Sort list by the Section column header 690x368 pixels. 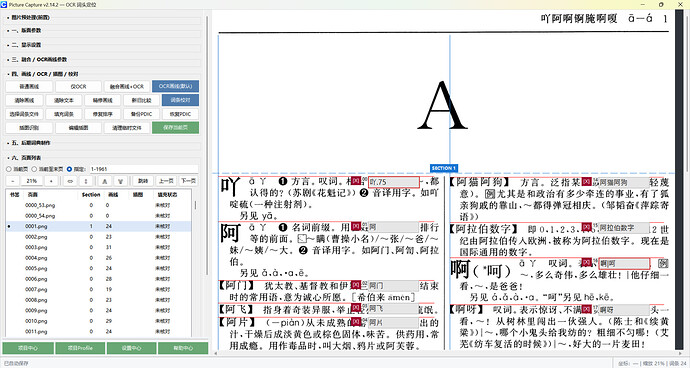coord(91,195)
